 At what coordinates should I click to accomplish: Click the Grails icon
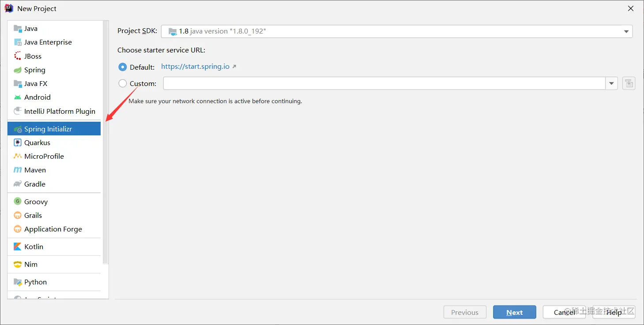pyautogui.click(x=18, y=215)
